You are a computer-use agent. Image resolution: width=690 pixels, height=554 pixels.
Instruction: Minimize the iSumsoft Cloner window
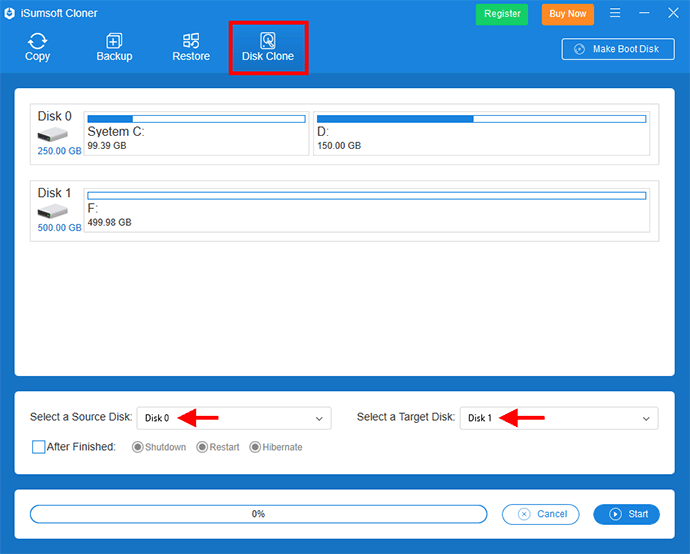[x=644, y=13]
